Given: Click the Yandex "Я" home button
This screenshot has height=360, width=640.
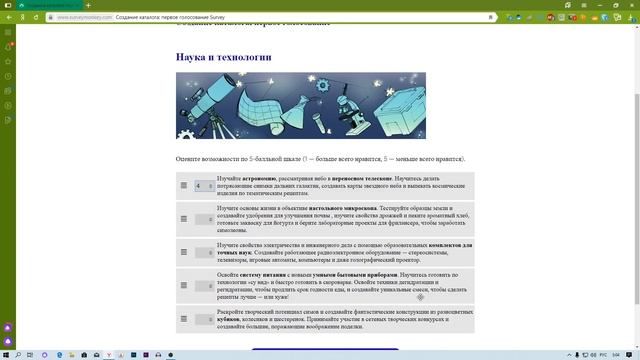Looking at the screenshot, I should point(22,18).
